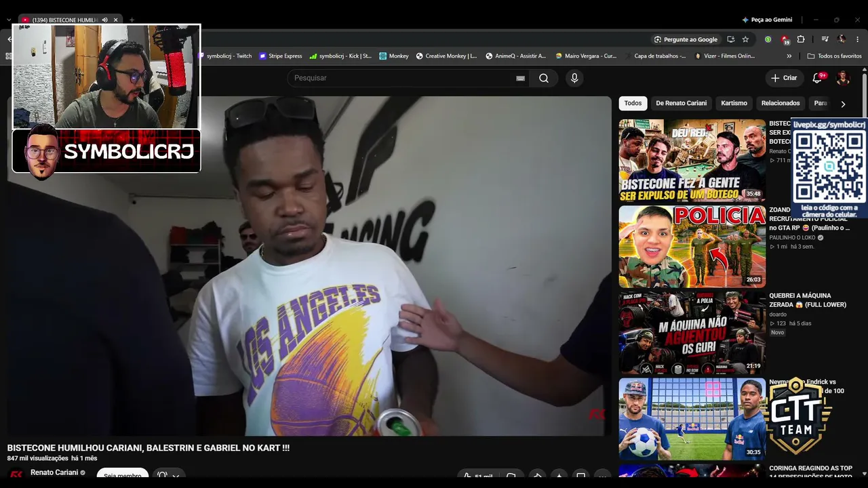Open the QUEBREI A MÁQUINA ZERADA video title
The width and height of the screenshot is (868, 488).
808,300
